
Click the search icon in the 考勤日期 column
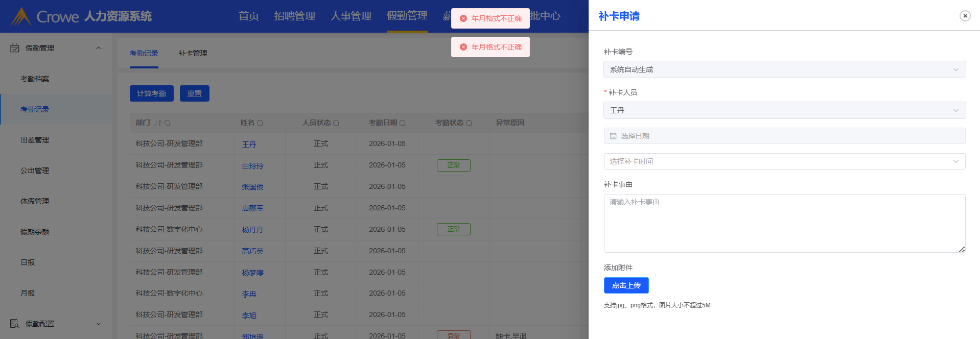[403, 123]
